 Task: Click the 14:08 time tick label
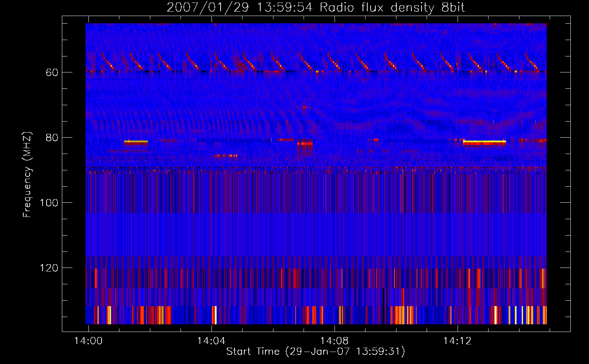(335, 341)
